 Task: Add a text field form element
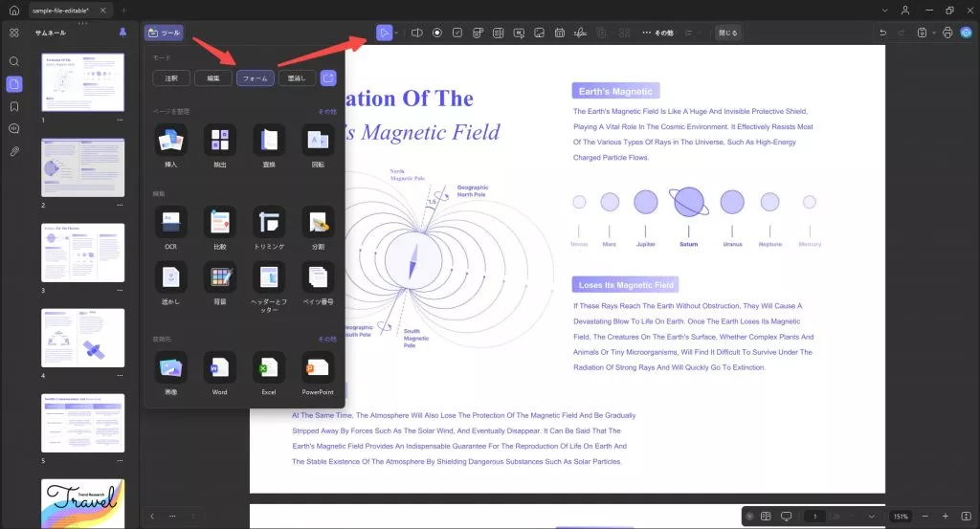(417, 33)
